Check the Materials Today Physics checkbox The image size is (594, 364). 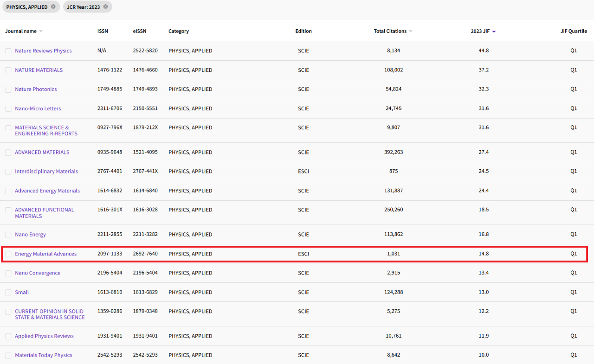point(8,355)
